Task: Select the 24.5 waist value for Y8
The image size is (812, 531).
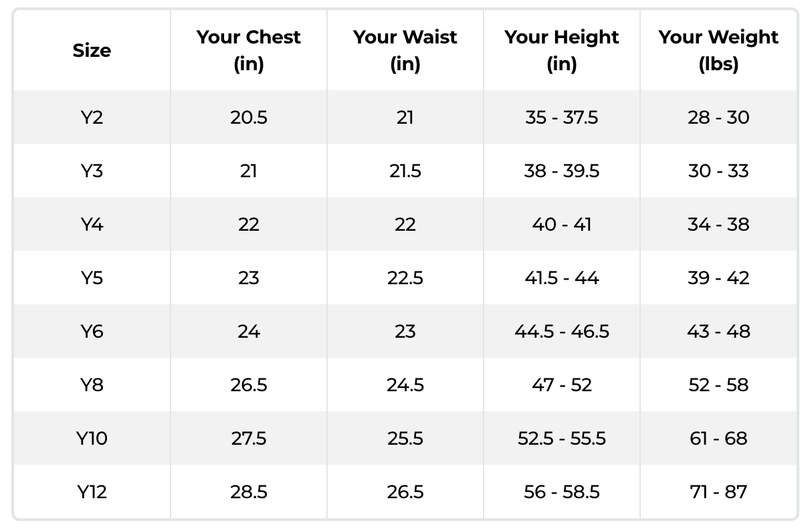Action: pos(405,385)
